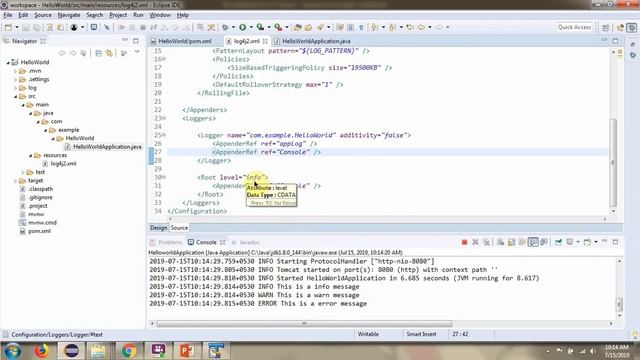Click Collapse All icon in Navigator

(98, 53)
